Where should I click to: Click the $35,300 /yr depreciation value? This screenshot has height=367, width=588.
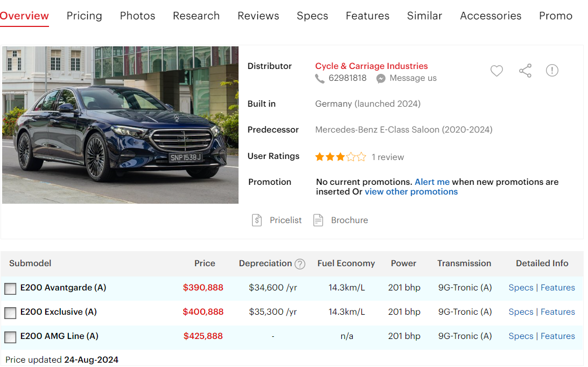[272, 312]
